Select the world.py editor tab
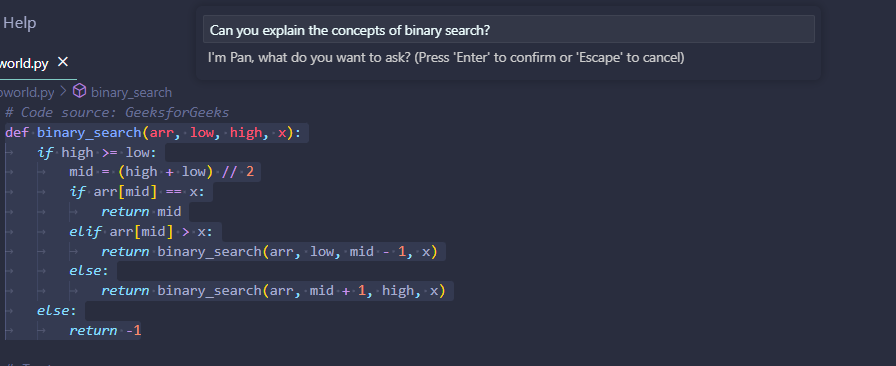The width and height of the screenshot is (896, 366). pyautogui.click(x=24, y=63)
